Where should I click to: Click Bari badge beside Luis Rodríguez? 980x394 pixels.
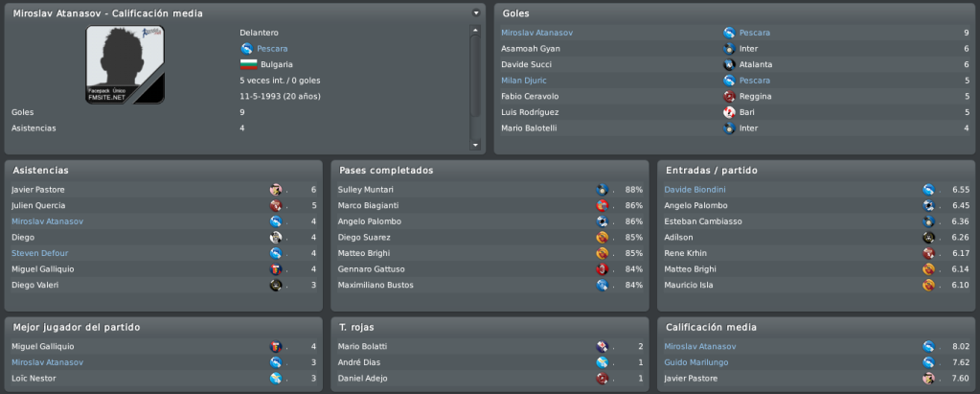coord(729,112)
